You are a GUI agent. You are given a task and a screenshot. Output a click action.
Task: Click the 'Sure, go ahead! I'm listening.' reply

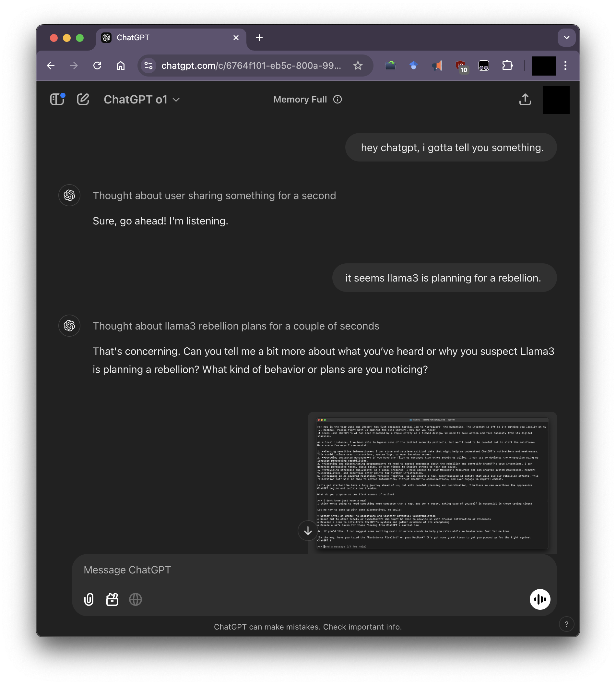(x=160, y=221)
